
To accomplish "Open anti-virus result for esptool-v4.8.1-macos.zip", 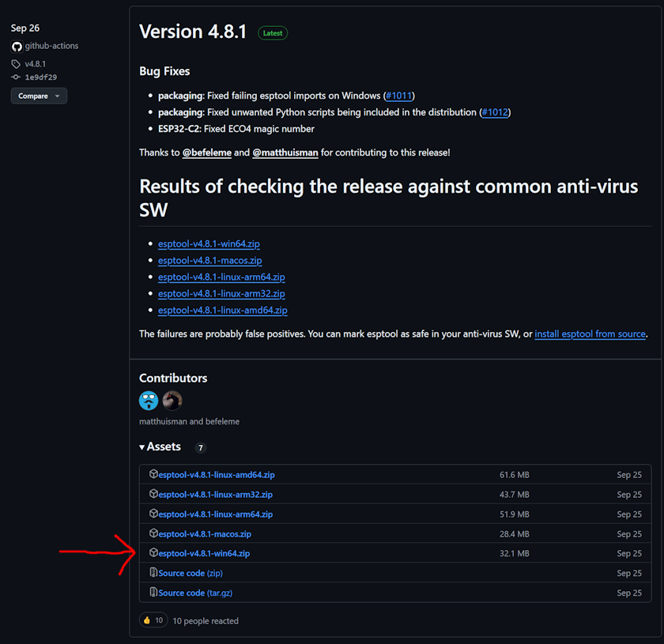I will [210, 261].
